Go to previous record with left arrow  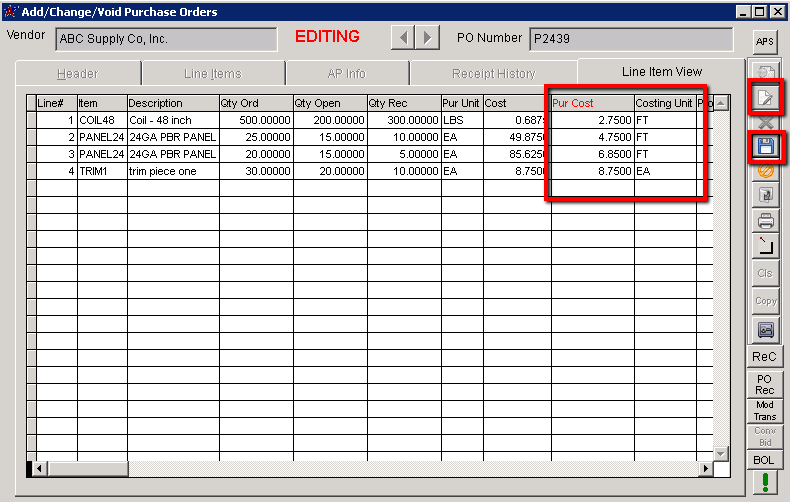click(402, 38)
